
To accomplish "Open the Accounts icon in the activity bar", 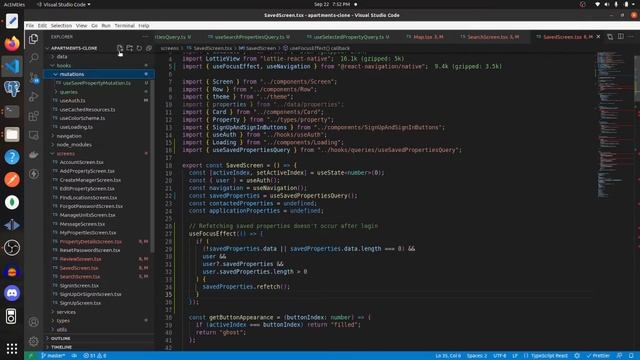I will [33, 322].
